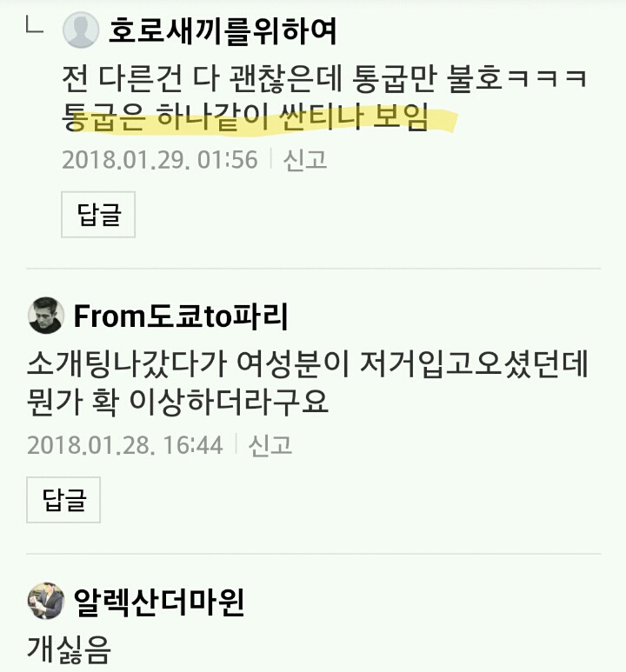Click 답글 under the 소개팅 comment

(63, 500)
